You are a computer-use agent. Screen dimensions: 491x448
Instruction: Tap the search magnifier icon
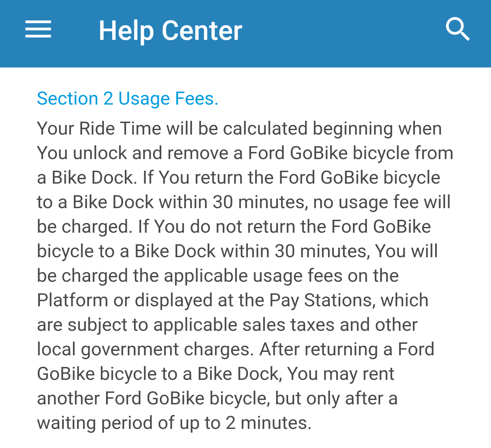coord(458,29)
